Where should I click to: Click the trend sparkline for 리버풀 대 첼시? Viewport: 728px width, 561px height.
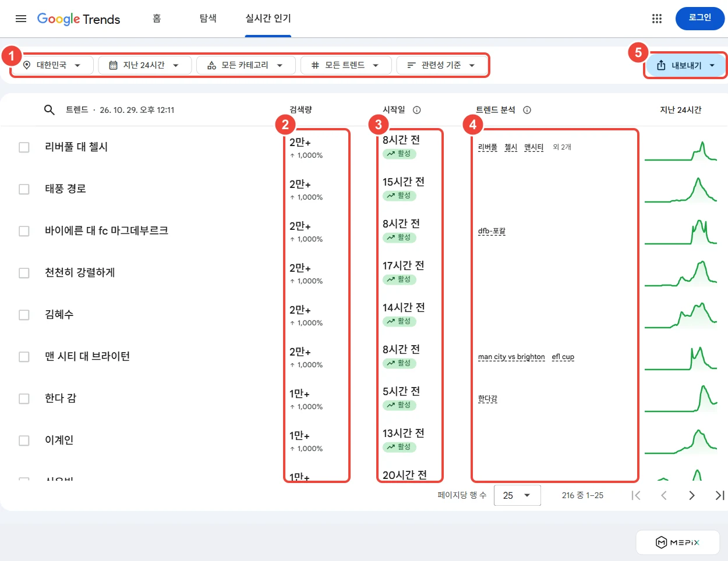[x=681, y=151]
